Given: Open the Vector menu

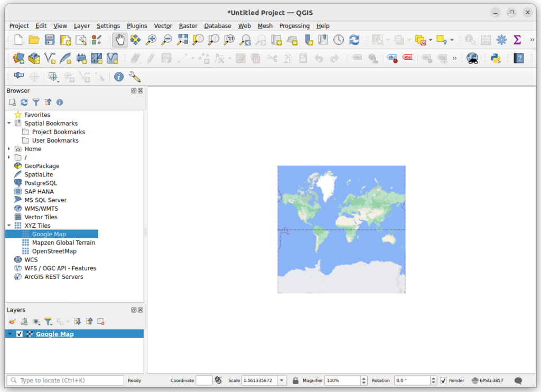Looking at the screenshot, I should [163, 25].
